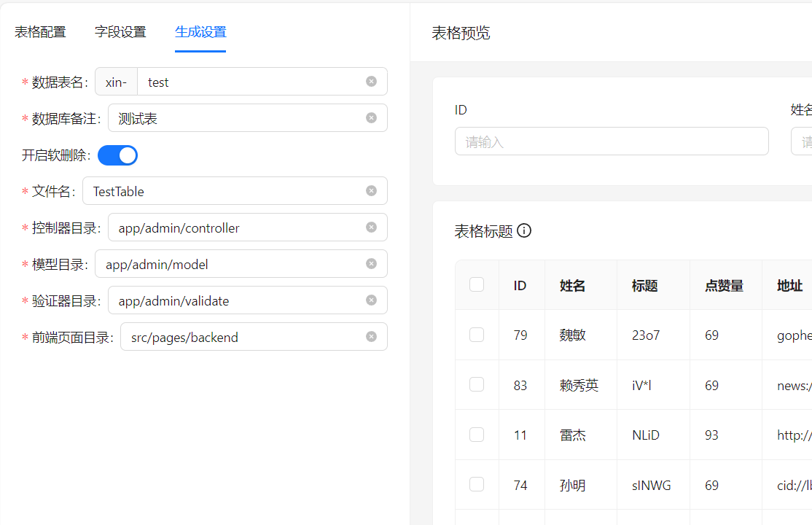
Task: Check the select-all checkbox in table header
Action: point(477,284)
